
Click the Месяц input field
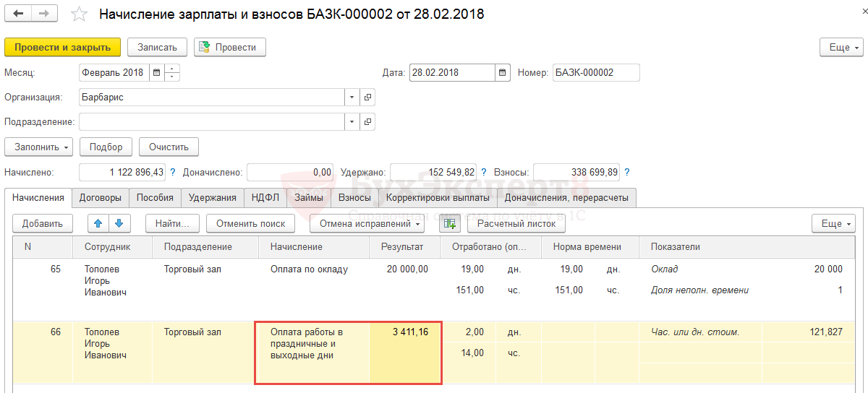point(114,72)
